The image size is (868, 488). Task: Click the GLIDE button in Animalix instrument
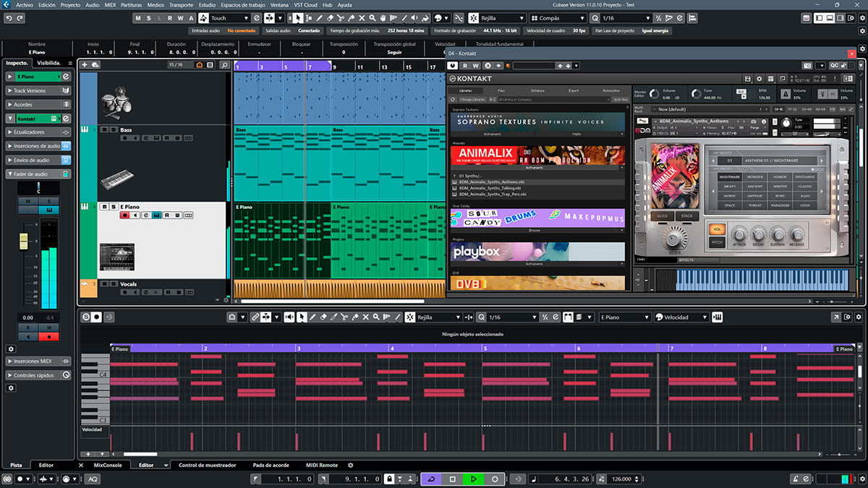[663, 215]
